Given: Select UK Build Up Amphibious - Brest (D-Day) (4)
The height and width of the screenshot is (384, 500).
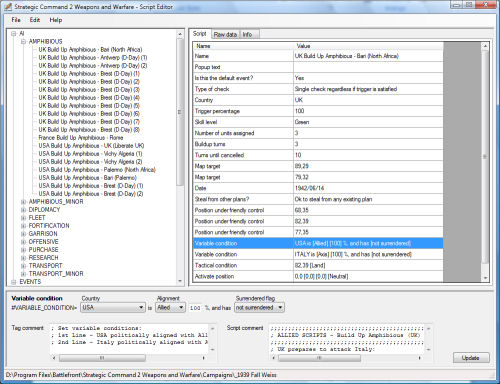Looking at the screenshot, I should click(x=89, y=98).
